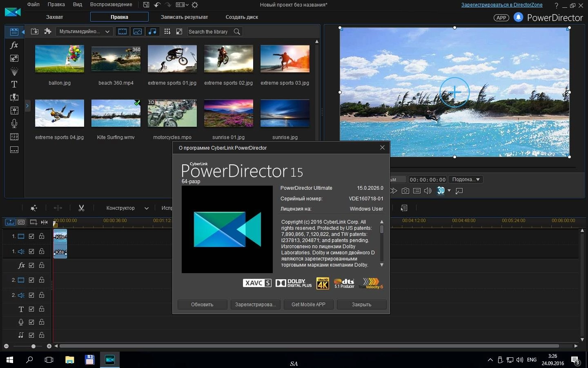
Task: Open the Правка menu
Action: coord(56,4)
